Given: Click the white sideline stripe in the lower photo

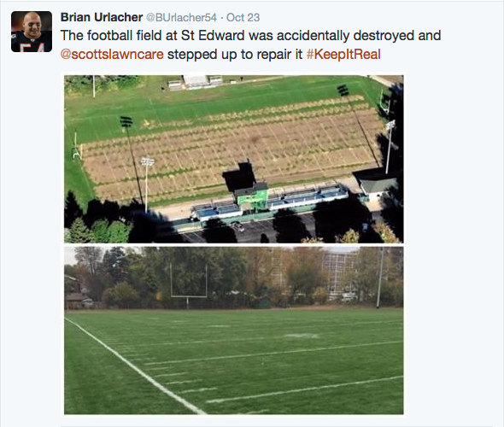Looking at the screenshot, I should [135, 366].
